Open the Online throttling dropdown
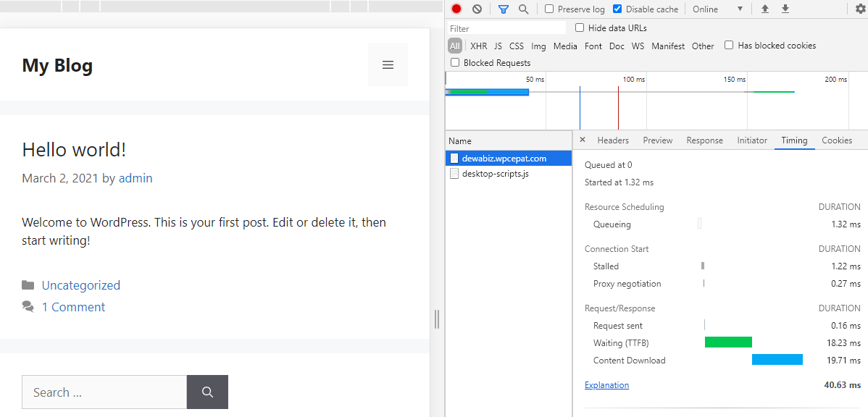Image resolution: width=868 pixels, height=417 pixels. tap(717, 9)
